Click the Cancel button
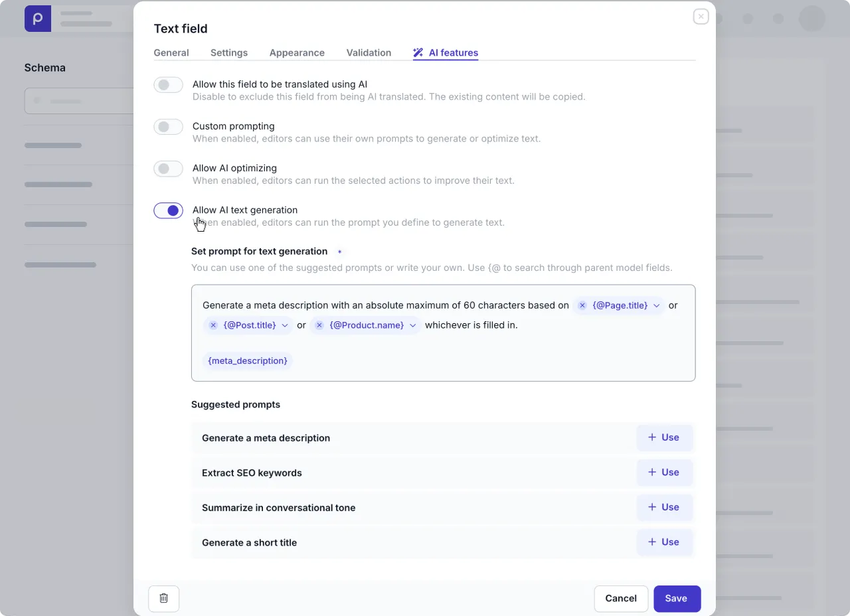This screenshot has width=850, height=616. [621, 599]
